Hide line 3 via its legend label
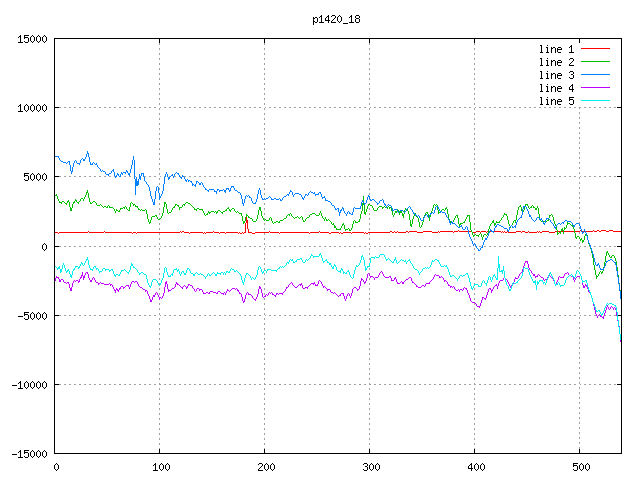The image size is (640, 480). click(x=556, y=75)
